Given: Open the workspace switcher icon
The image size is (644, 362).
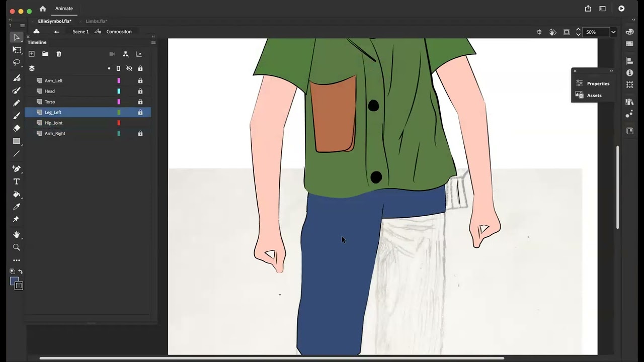Looking at the screenshot, I should 602,9.
